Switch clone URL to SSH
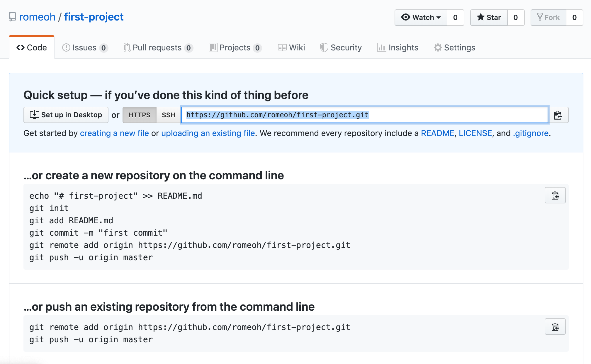 169,115
